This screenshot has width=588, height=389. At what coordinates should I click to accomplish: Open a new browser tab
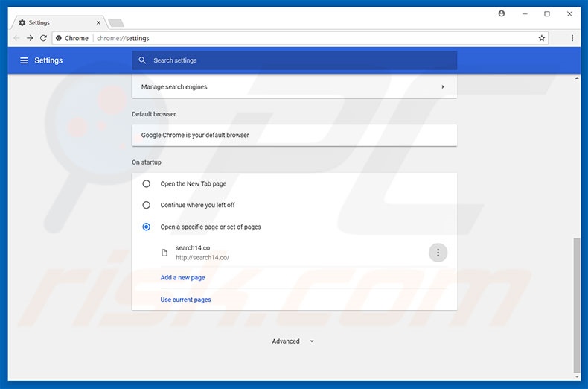point(116,23)
